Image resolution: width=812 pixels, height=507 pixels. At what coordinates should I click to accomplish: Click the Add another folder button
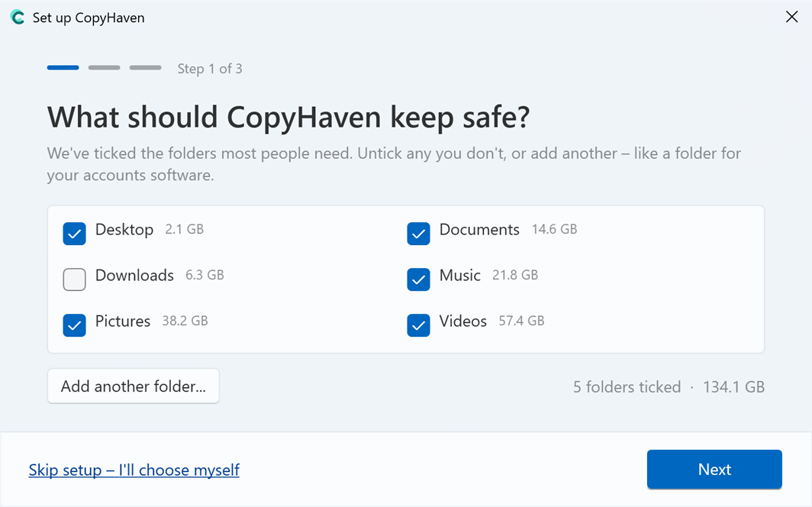click(x=133, y=386)
